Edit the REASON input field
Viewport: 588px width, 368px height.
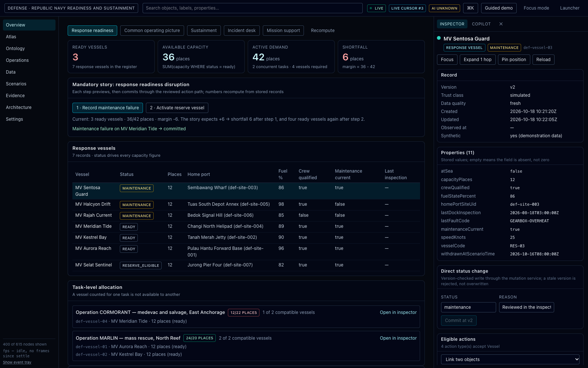pos(526,307)
